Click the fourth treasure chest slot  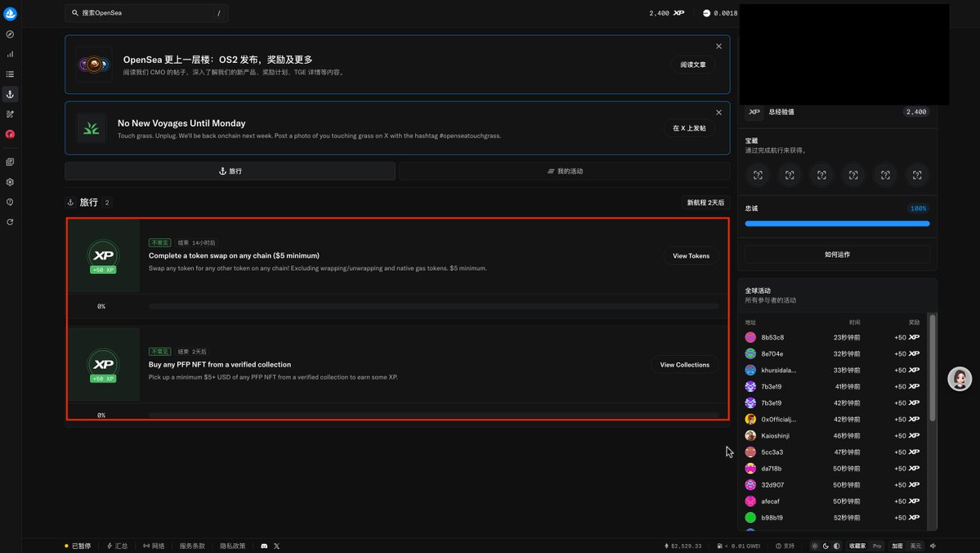(853, 176)
